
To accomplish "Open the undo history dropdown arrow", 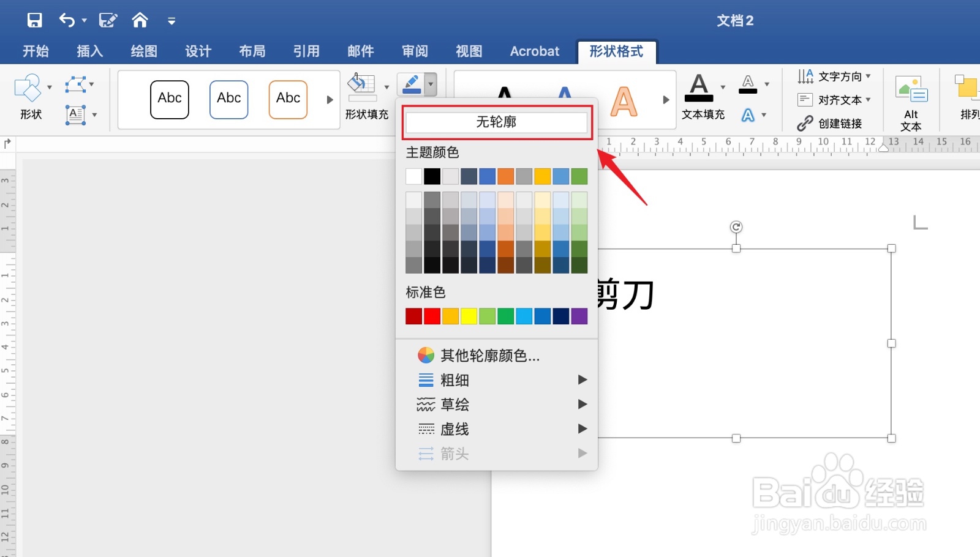I will point(85,21).
